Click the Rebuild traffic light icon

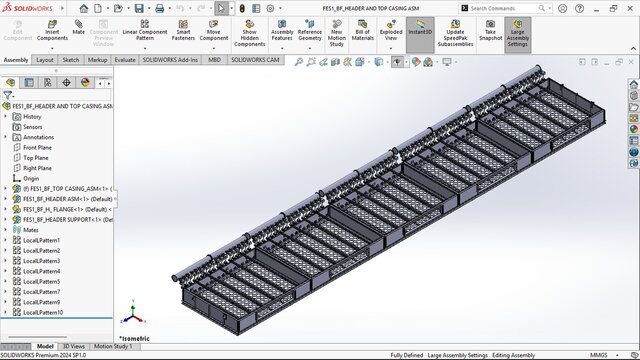pos(242,8)
